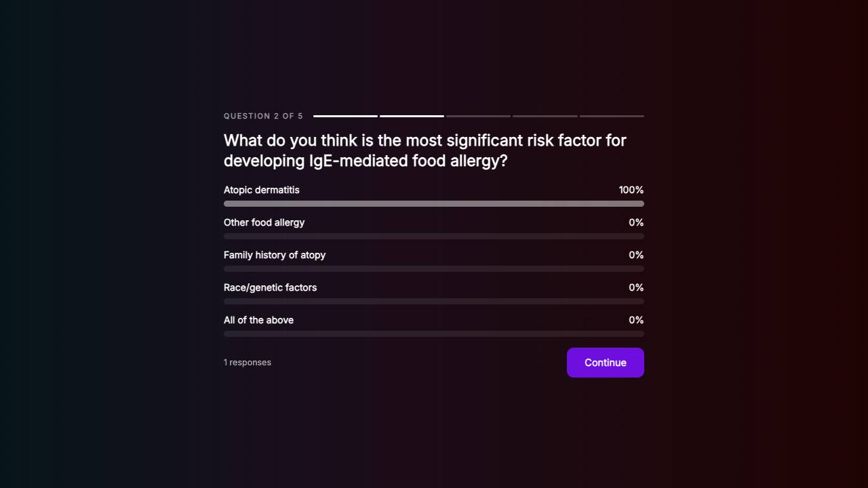Select the Other food allergy option
The width and height of the screenshot is (868, 488).
264,222
